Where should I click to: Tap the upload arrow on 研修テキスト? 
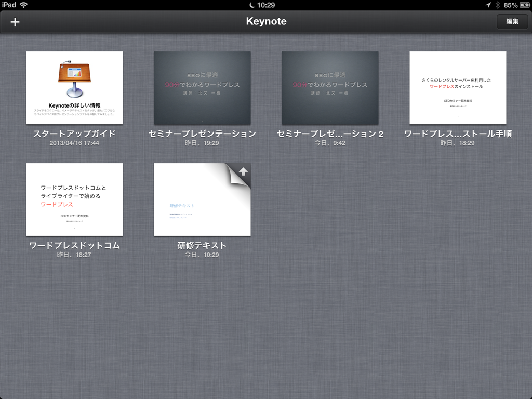pyautogui.click(x=243, y=171)
